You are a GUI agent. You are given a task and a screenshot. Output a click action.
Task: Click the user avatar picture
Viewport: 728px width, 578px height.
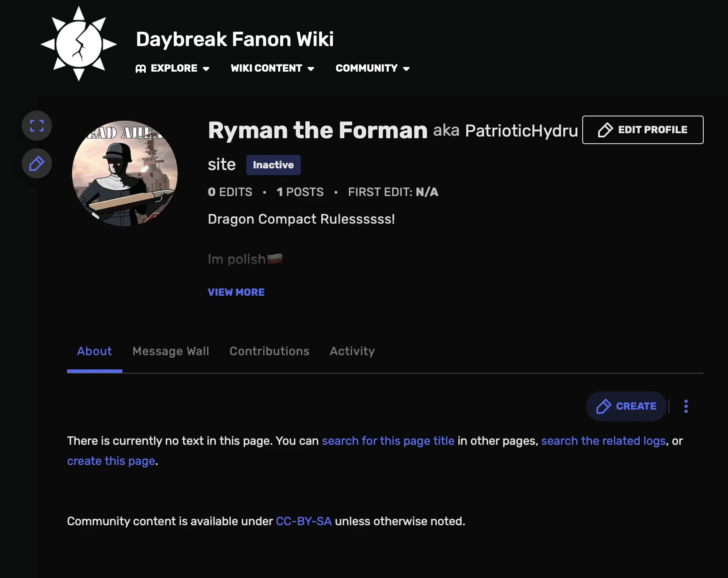click(x=125, y=173)
